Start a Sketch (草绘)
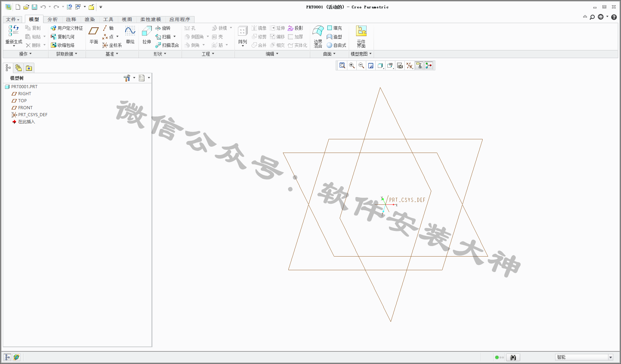This screenshot has width=621, height=364. [x=130, y=35]
